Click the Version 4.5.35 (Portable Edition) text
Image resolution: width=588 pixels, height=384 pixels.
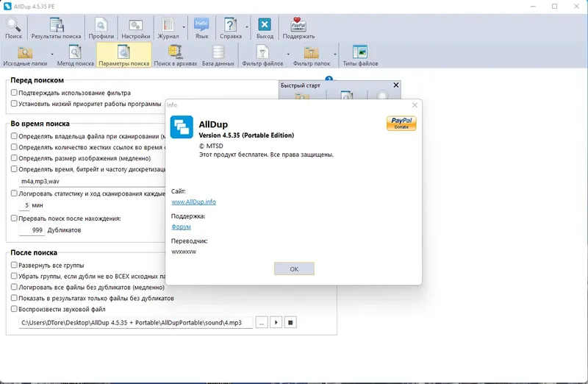246,135
